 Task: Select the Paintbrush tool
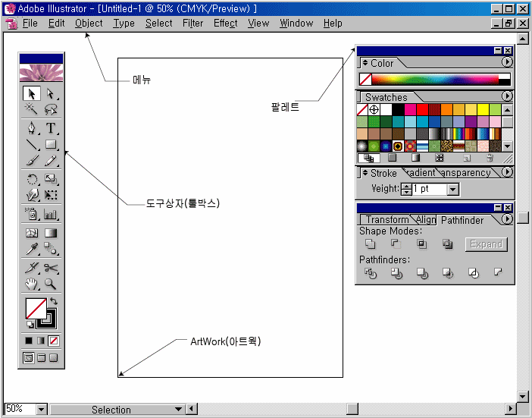(x=32, y=160)
